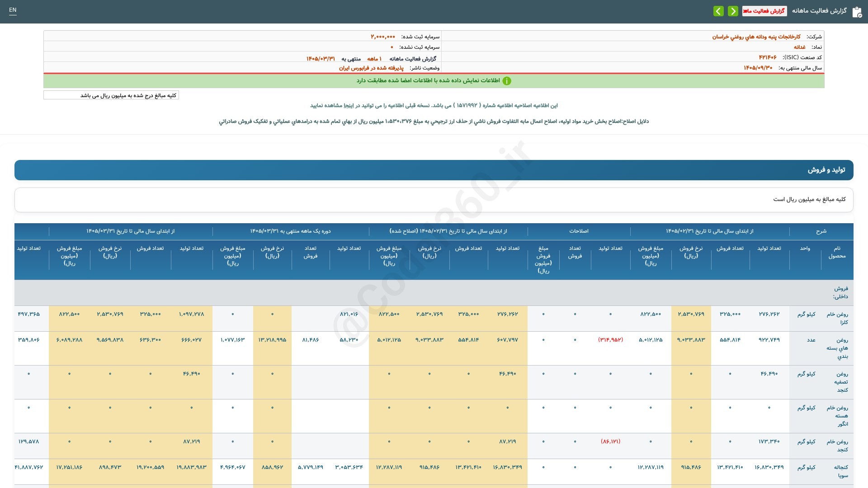Click the اصلاحات column group header

(579, 231)
